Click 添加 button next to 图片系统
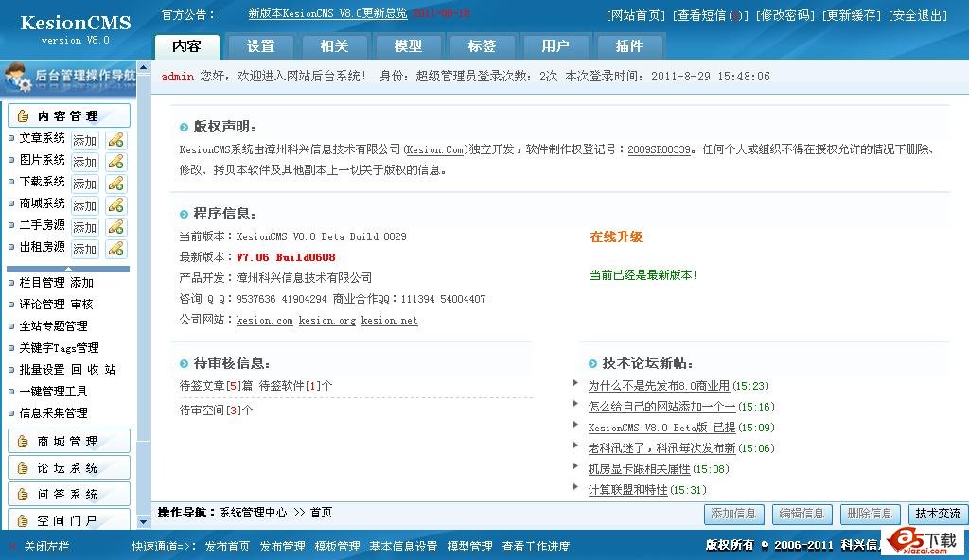 pyautogui.click(x=84, y=162)
